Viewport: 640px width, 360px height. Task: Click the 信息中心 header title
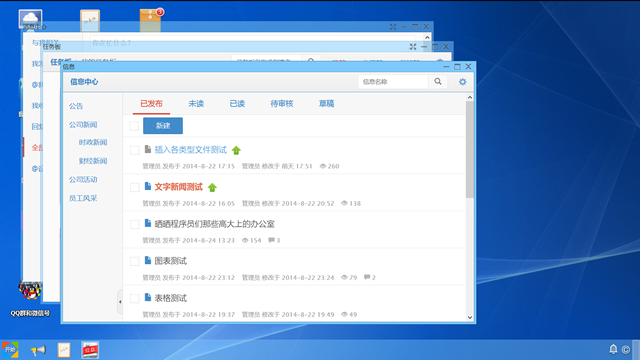84,82
